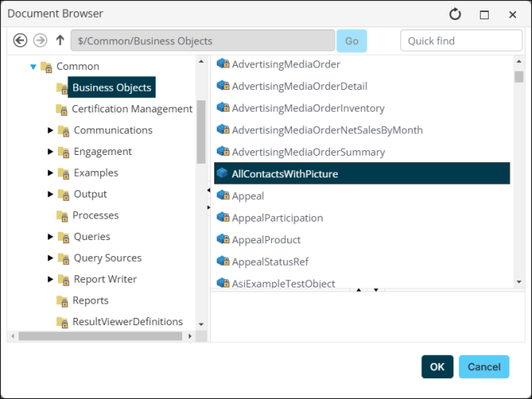The image size is (532, 399).
Task: Click the refresh icon in title bar
Action: coord(455,14)
